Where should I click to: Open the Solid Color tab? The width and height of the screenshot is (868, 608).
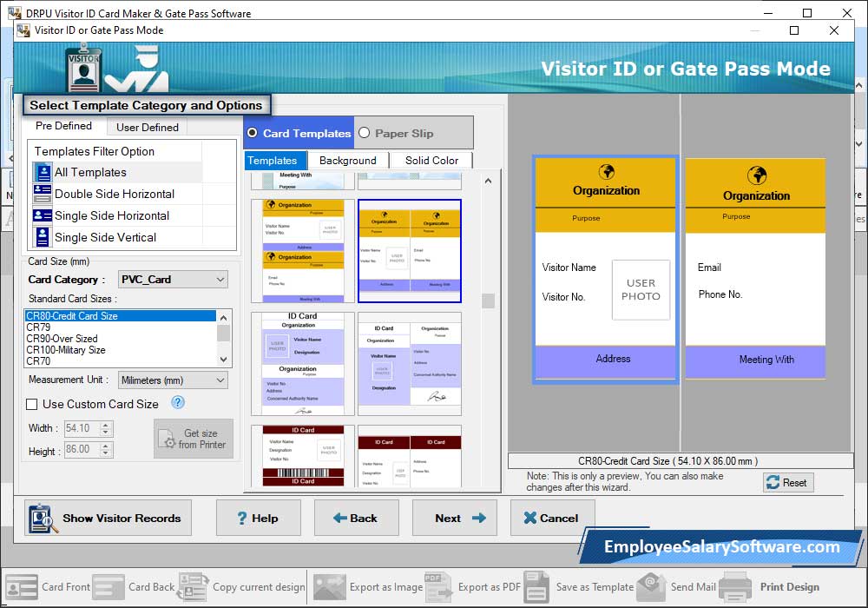click(x=431, y=161)
